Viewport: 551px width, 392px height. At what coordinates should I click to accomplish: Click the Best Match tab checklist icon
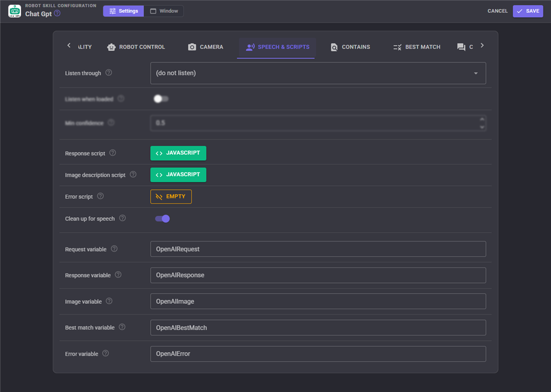398,47
